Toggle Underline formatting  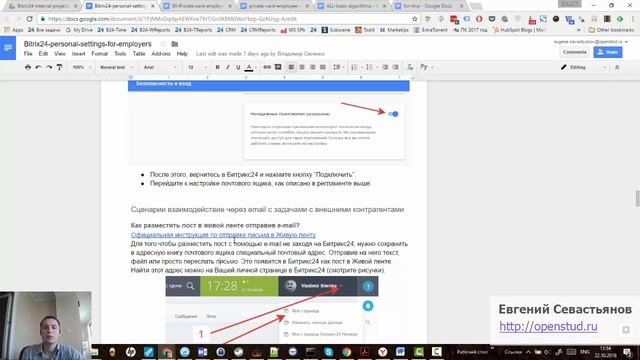[x=238, y=67]
